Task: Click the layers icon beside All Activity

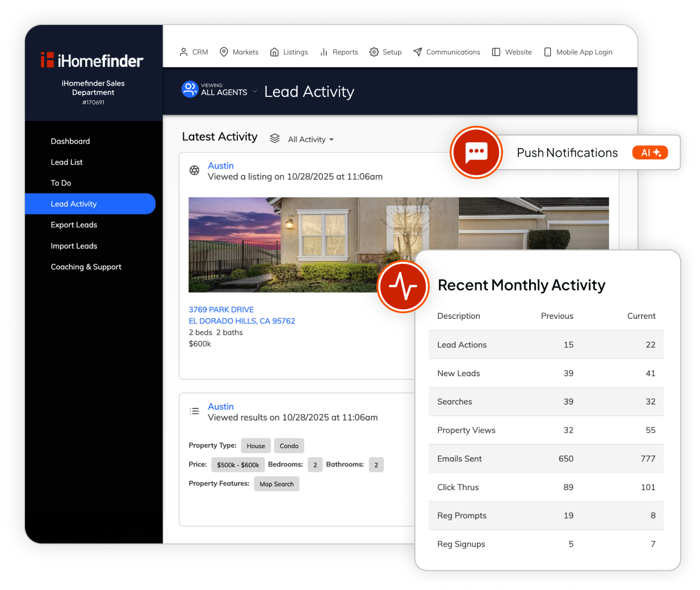Action: click(275, 138)
